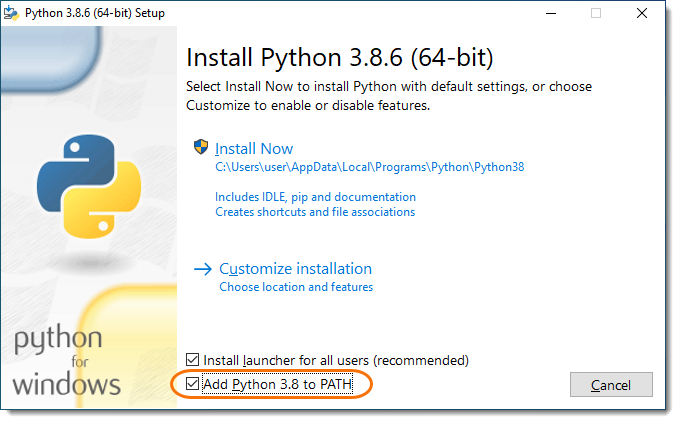Click the 'python for windows' wordmark

(x=68, y=361)
